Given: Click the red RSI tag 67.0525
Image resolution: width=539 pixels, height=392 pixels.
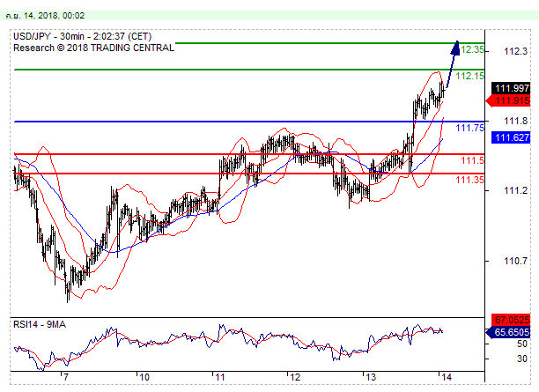Looking at the screenshot, I should [x=511, y=320].
